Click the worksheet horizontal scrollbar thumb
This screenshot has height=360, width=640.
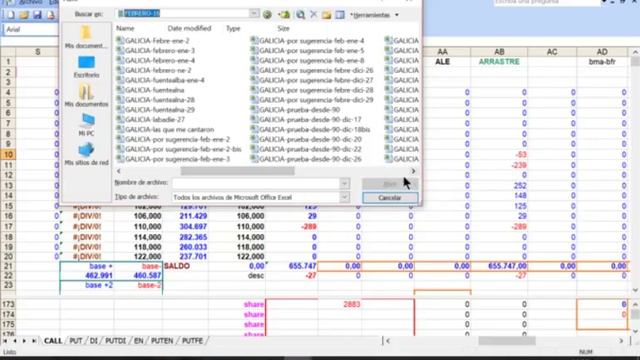tap(507, 341)
